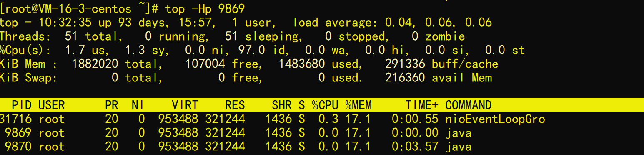
Task: Click the '0 zombie' threads count
Action: pos(438,36)
